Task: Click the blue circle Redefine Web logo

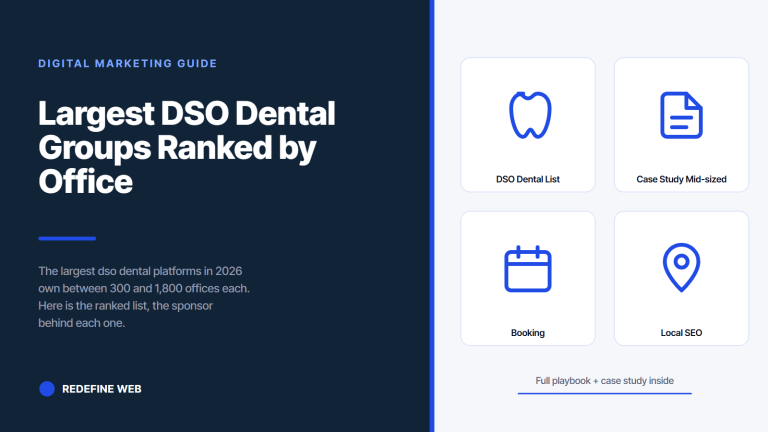Action: [47, 389]
